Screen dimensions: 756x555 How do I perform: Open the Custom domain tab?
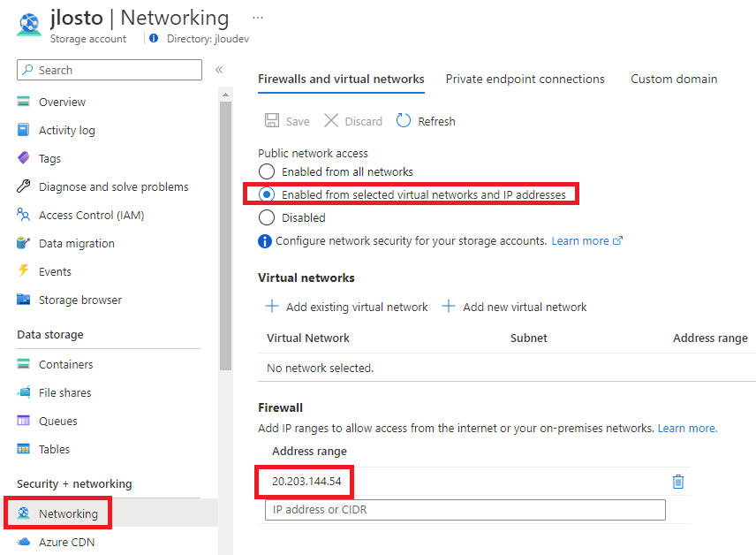[x=674, y=80]
